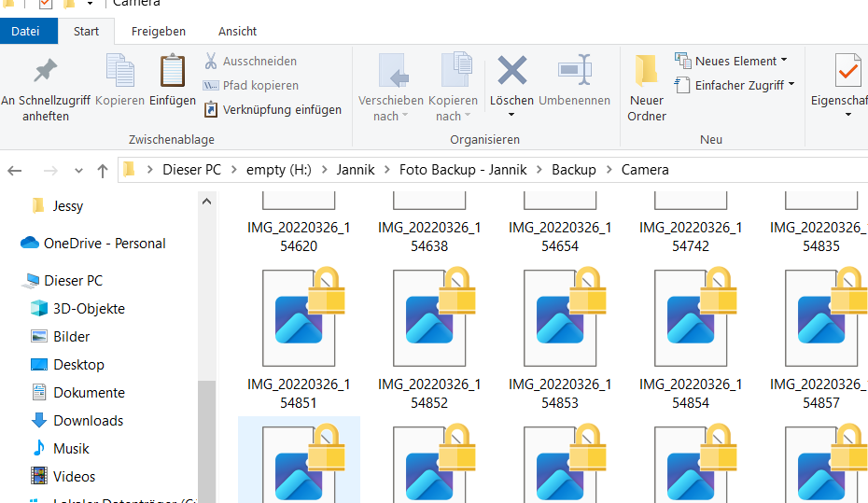Open Downloads in navigation pane
The image size is (868, 503).
(77, 421)
